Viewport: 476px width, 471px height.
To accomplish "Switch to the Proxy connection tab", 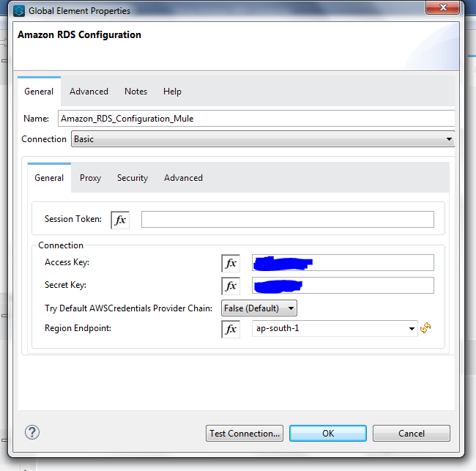I will [x=90, y=178].
